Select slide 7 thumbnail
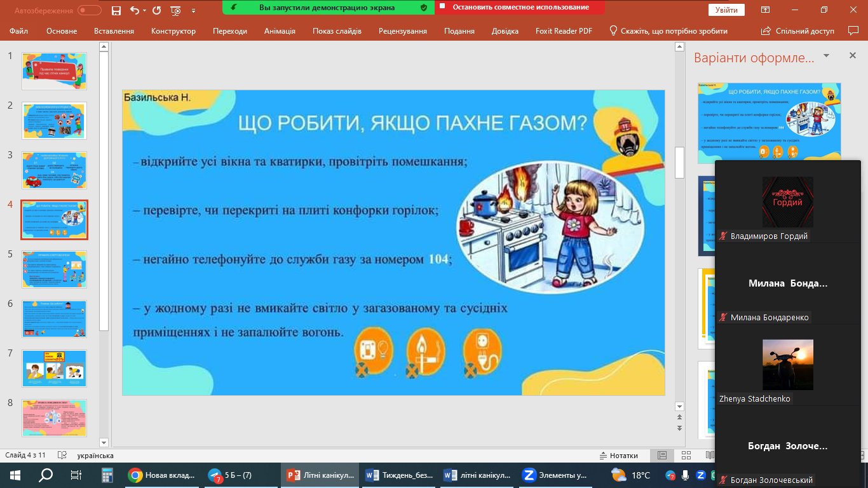868x488 pixels. [x=54, y=369]
